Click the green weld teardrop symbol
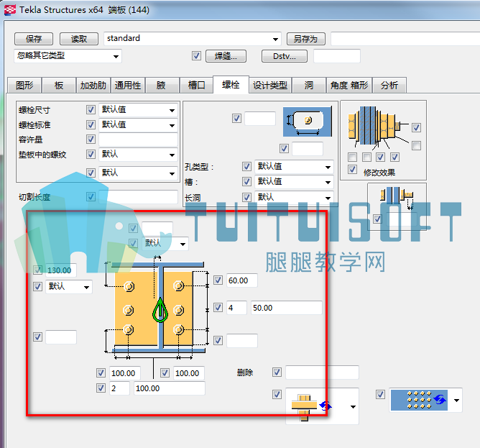The image size is (480, 448). click(x=160, y=310)
